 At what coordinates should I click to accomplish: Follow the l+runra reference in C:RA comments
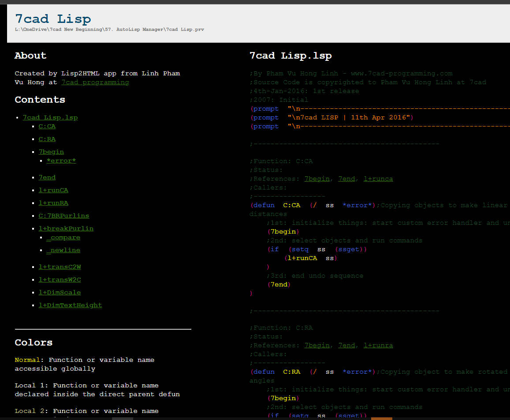[x=378, y=346]
